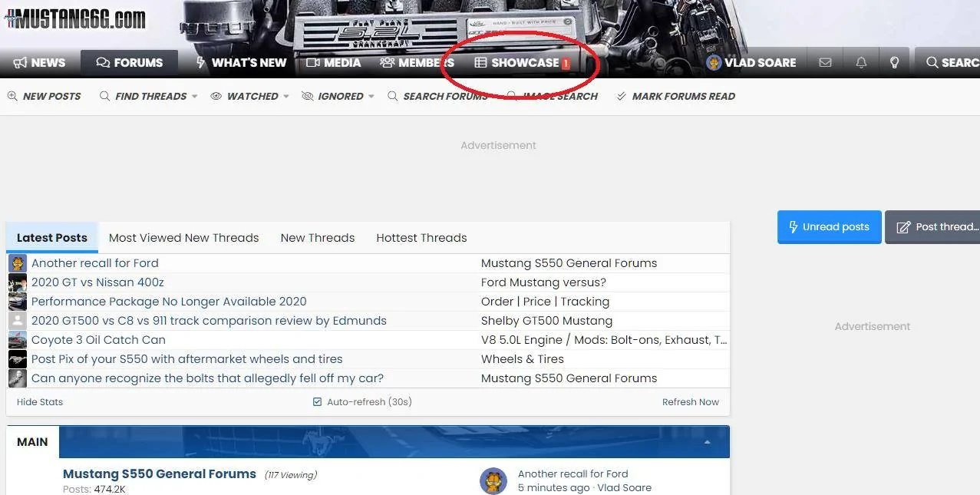Click avatar beside 2020 GT vs Nissan 400z
The image size is (980, 495).
click(x=18, y=282)
